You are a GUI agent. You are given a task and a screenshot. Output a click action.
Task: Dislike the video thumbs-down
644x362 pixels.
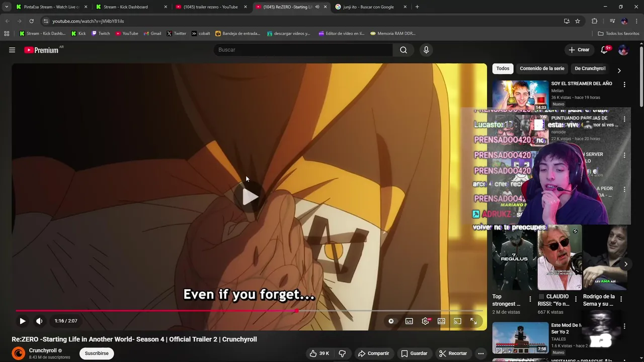click(x=342, y=353)
